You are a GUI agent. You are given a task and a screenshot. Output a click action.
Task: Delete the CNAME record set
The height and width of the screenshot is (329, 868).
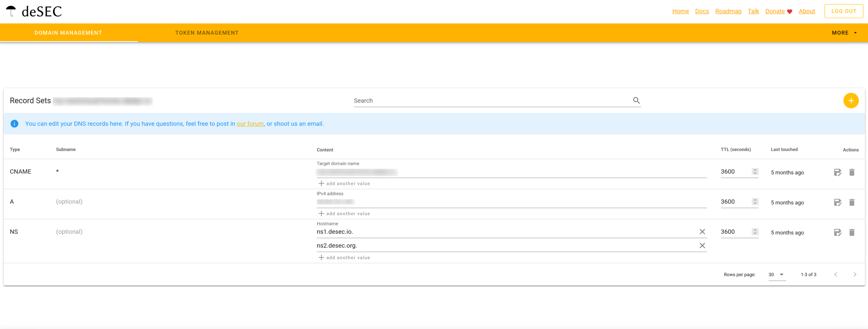tap(851, 173)
